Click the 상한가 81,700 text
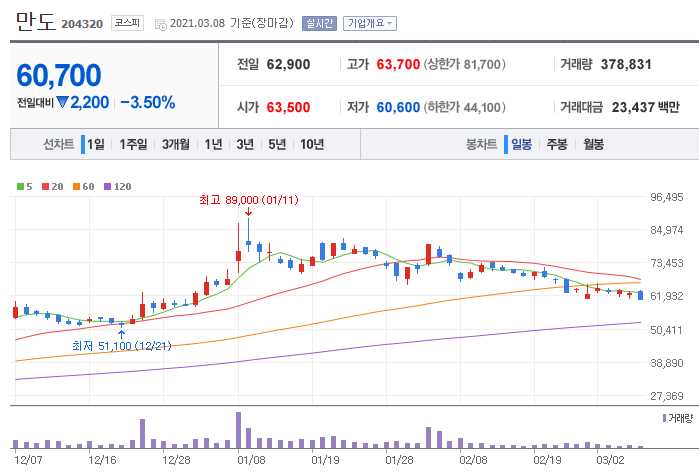Screen dimensions: 699x473 [464, 64]
